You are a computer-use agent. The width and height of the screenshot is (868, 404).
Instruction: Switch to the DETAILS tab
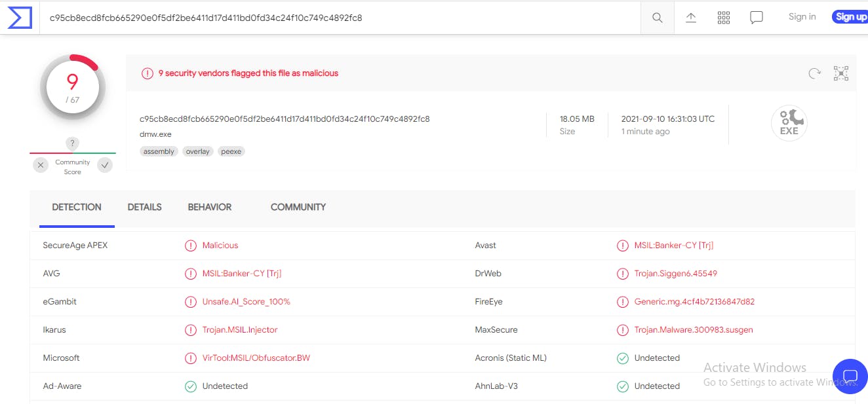point(145,207)
